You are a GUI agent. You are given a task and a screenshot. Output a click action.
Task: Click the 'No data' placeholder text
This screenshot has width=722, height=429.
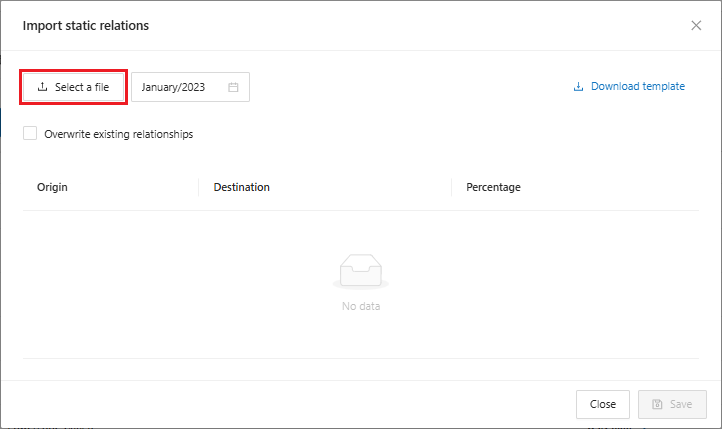[361, 306]
